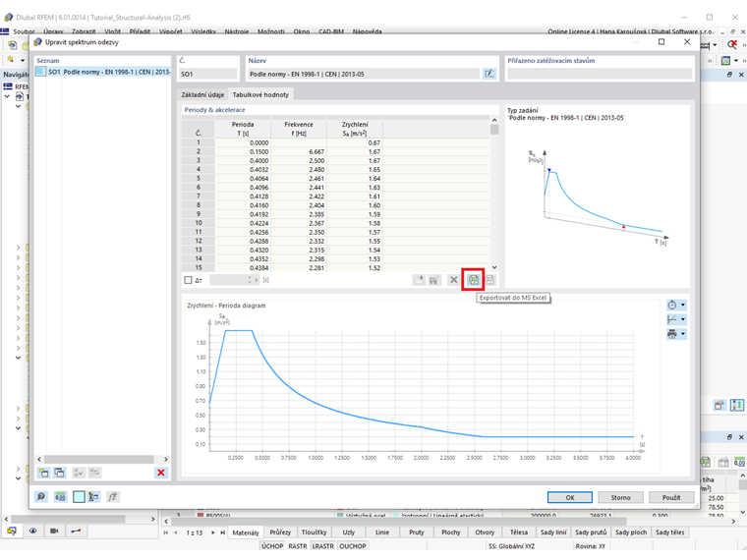
Task: Click the Sady těles table tab
Action: 669,532
